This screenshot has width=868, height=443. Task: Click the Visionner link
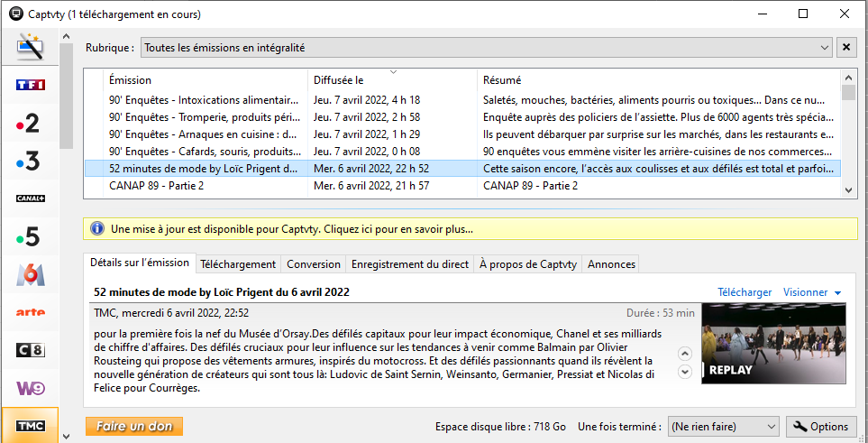click(x=805, y=292)
